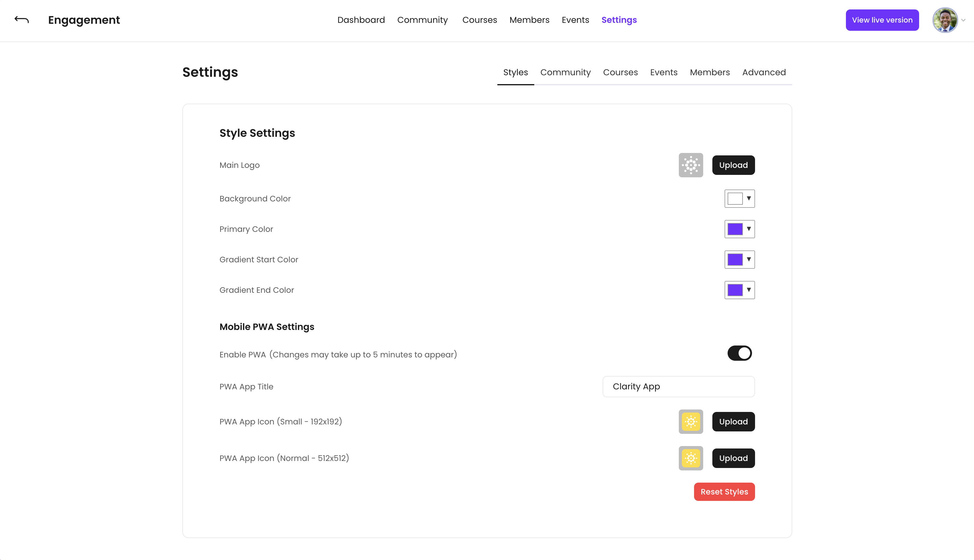Click the normal 512x512 PWA icon preview

pyautogui.click(x=690, y=458)
